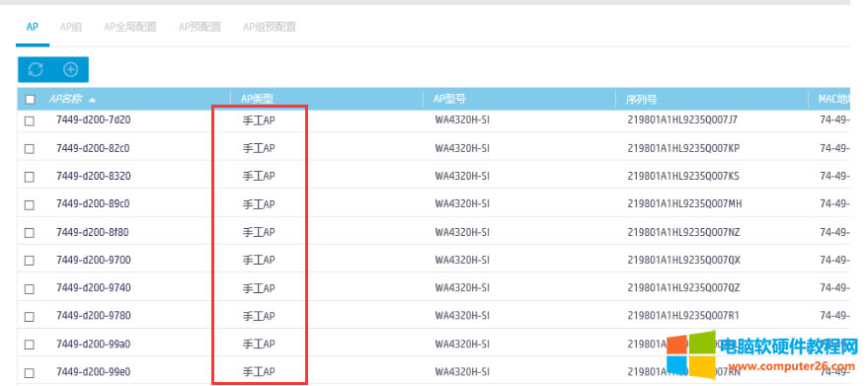
Task: Tick the checkbox for 7449-d200-89c0
Action: 30,205
